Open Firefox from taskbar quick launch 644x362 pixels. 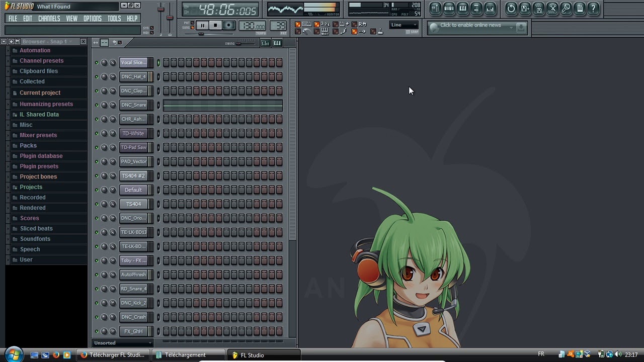(56, 355)
